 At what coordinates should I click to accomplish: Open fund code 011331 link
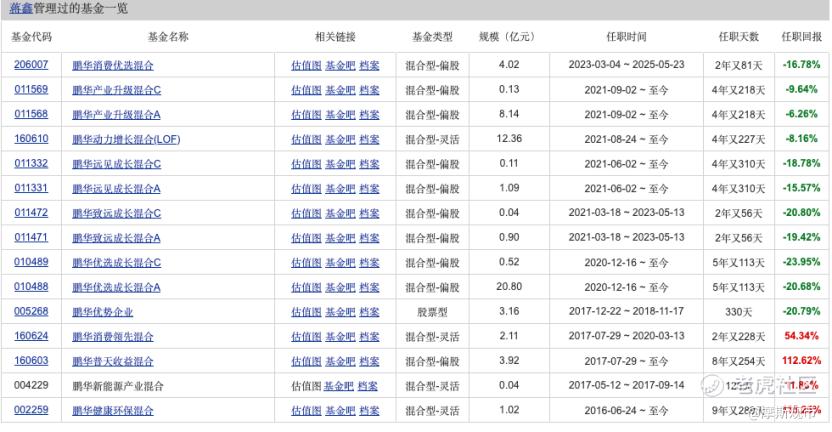point(31,188)
